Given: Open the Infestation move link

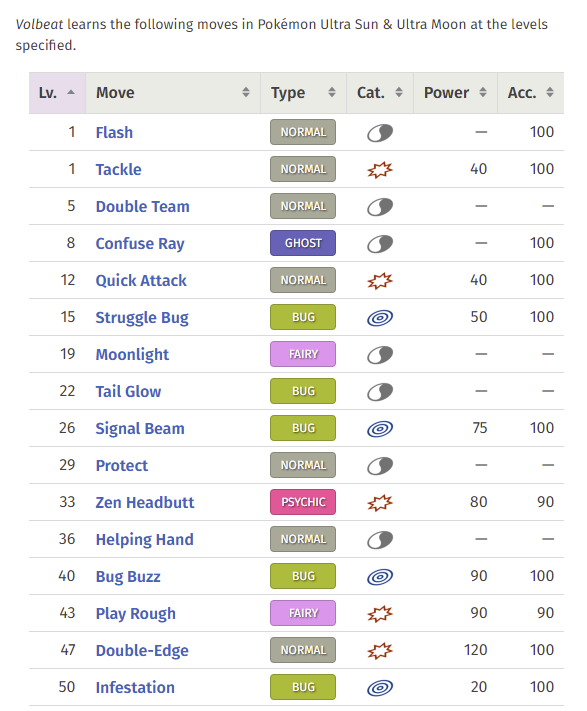Looking at the screenshot, I should [135, 687].
